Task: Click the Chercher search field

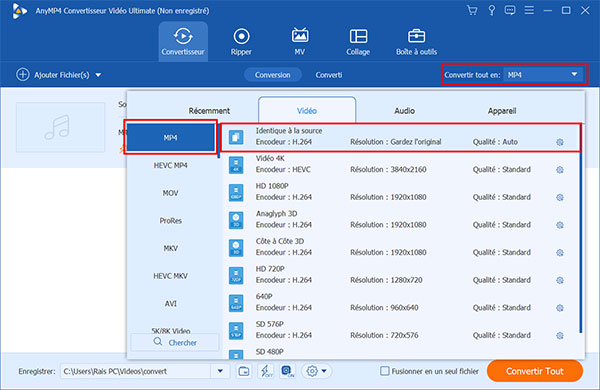Action: pyautogui.click(x=175, y=342)
